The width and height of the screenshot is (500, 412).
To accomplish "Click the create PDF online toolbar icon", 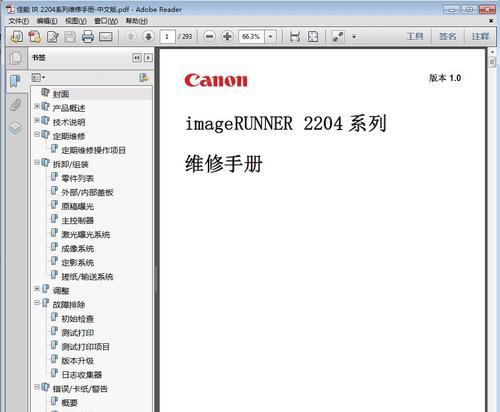I will pos(17,36).
